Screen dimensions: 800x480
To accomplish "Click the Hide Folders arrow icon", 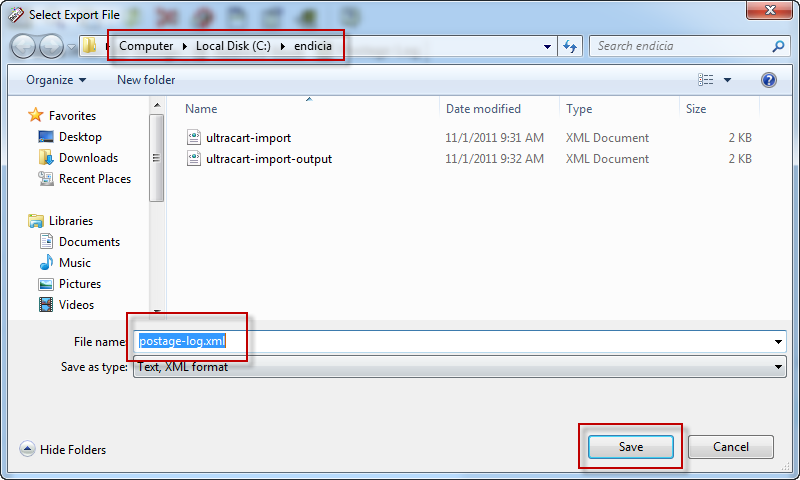I will pyautogui.click(x=27, y=449).
